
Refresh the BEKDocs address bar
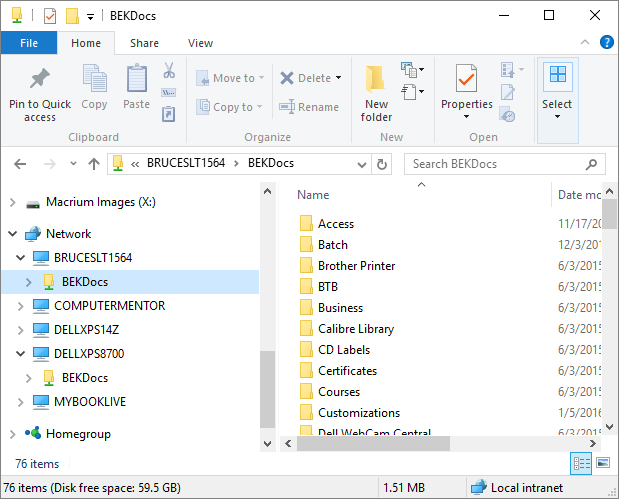[381, 164]
